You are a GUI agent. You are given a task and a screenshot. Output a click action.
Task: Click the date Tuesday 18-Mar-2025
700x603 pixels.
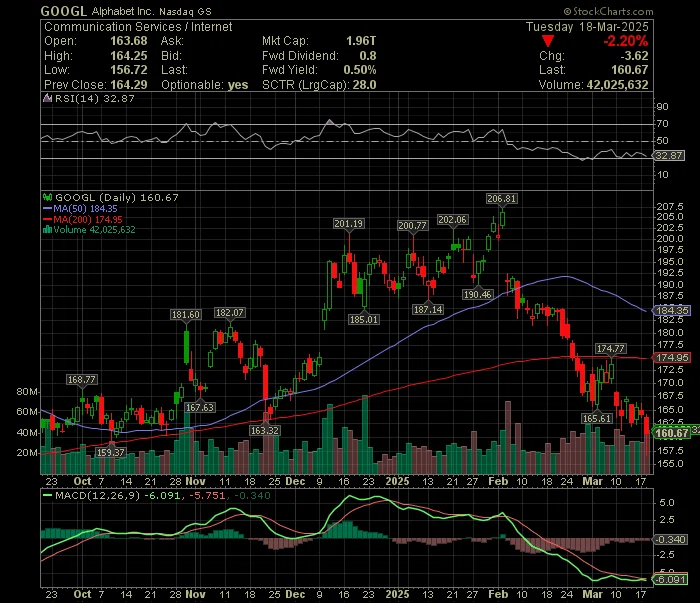(x=587, y=26)
